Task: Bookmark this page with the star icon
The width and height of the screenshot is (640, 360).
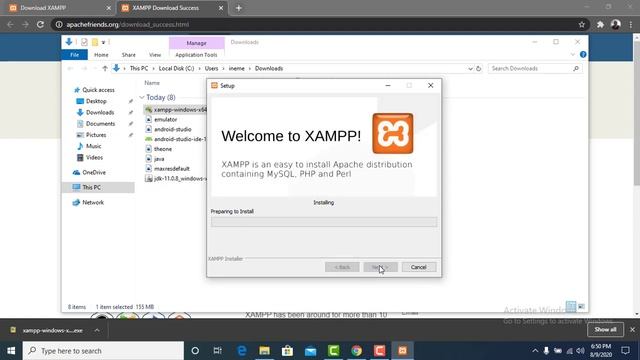Action: 582,24
